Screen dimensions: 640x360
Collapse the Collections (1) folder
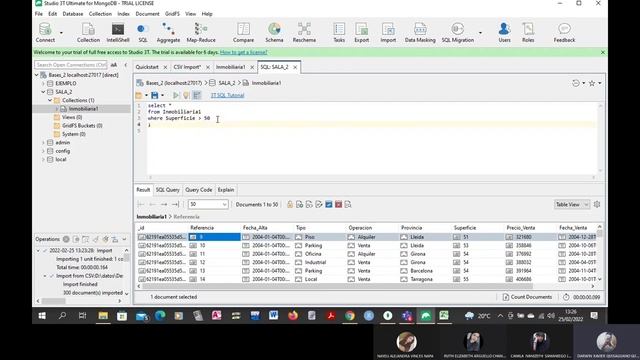tap(50, 100)
